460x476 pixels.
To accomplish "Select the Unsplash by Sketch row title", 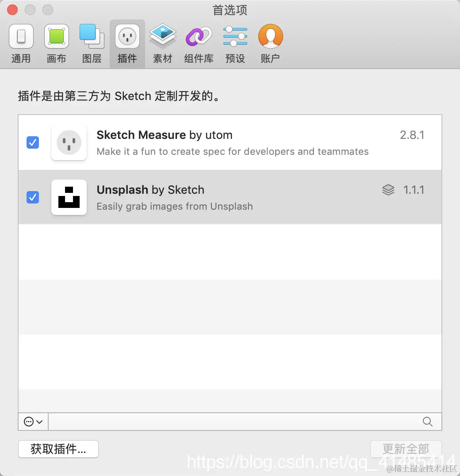I will coord(150,190).
